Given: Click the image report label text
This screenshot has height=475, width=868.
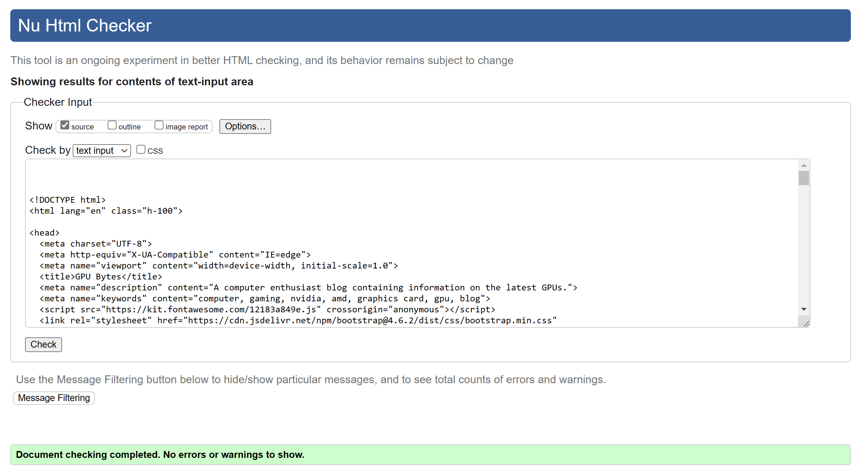Looking at the screenshot, I should click(x=186, y=127).
